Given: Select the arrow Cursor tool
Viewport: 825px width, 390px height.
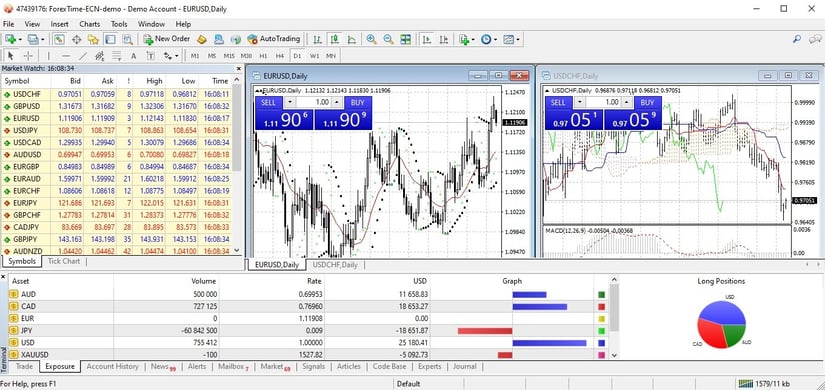Looking at the screenshot, I should pos(11,55).
